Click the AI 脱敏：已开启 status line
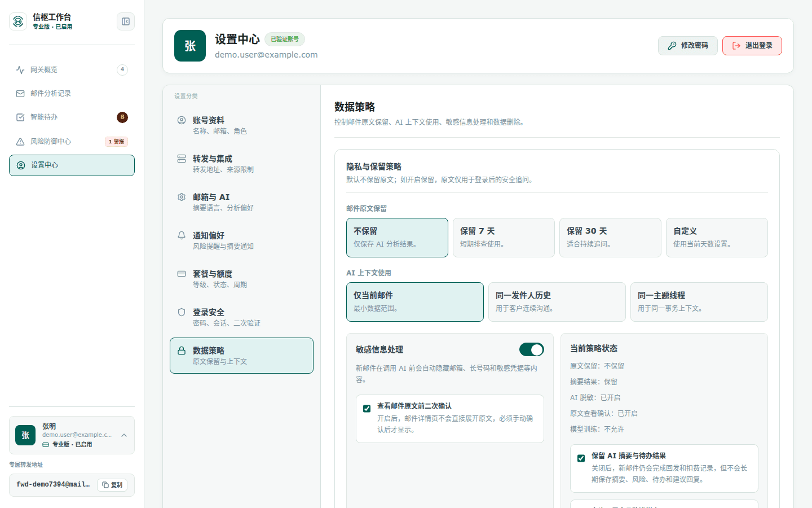This screenshot has height=508, width=812. click(595, 398)
